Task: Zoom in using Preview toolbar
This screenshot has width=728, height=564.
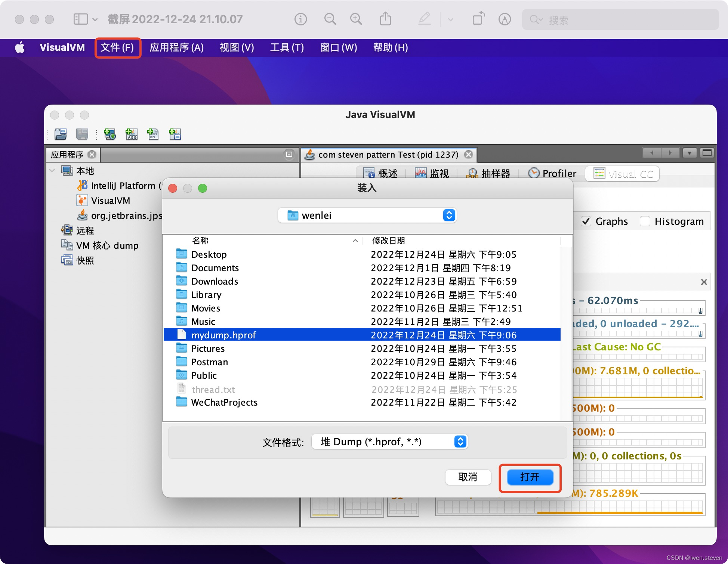Action: [356, 19]
